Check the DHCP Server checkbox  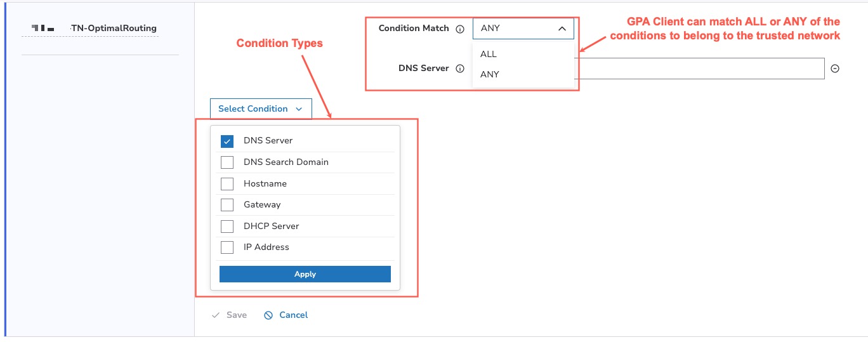pos(227,227)
